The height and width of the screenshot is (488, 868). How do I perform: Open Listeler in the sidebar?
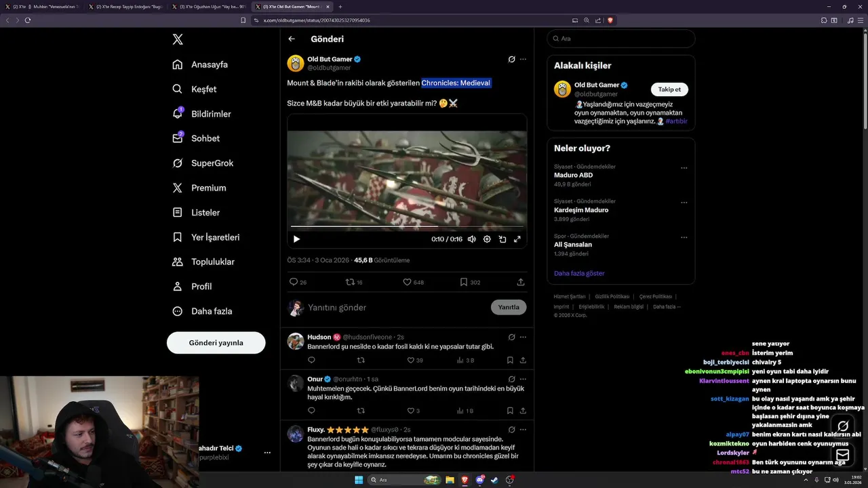pos(196,212)
